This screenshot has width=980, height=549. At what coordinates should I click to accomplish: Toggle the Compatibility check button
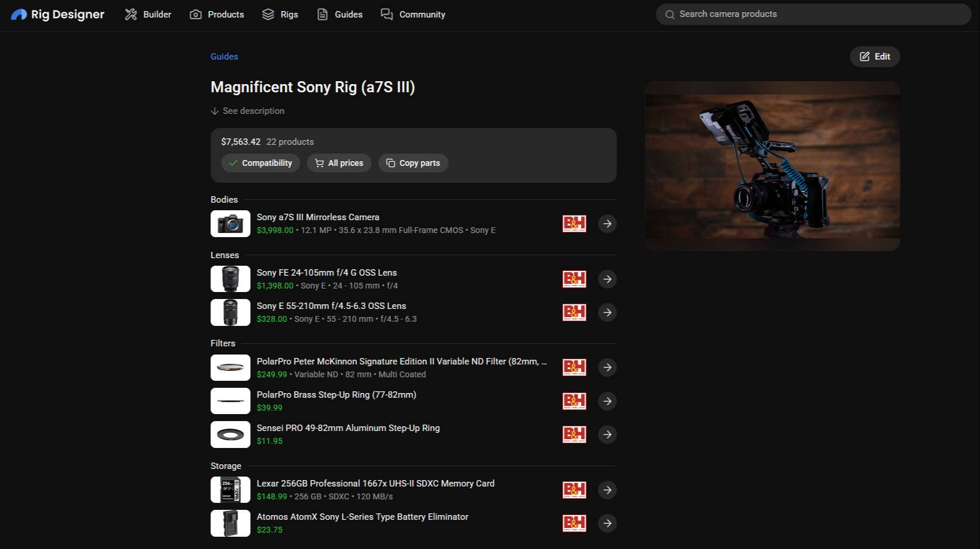(x=261, y=163)
